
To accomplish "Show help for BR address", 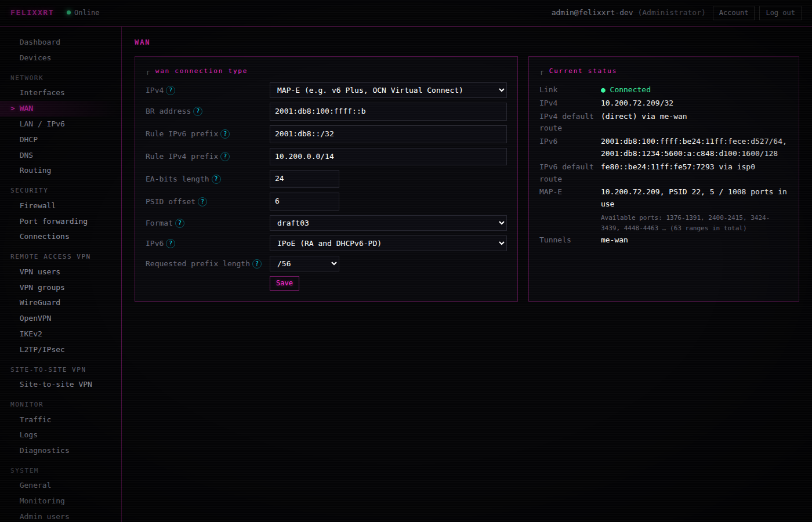I will tap(198, 111).
